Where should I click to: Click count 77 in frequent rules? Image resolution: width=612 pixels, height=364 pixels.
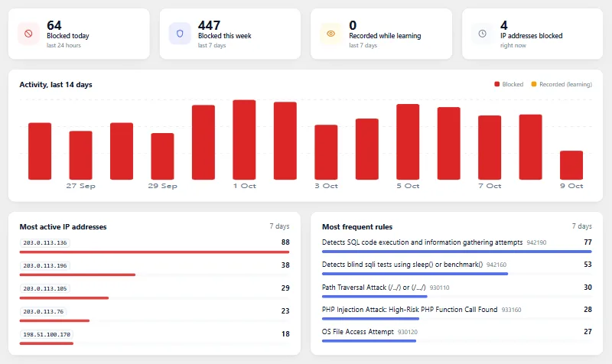(x=588, y=242)
